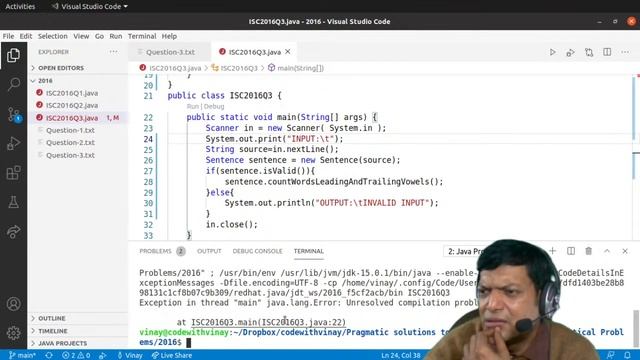Collapse the 2016 folder
This screenshot has height=360, width=640.
pos(45,80)
